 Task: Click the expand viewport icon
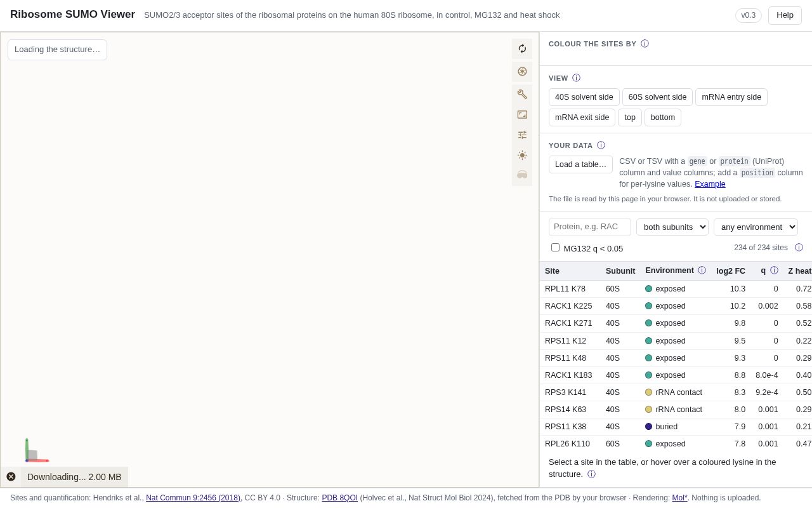pyautogui.click(x=522, y=114)
